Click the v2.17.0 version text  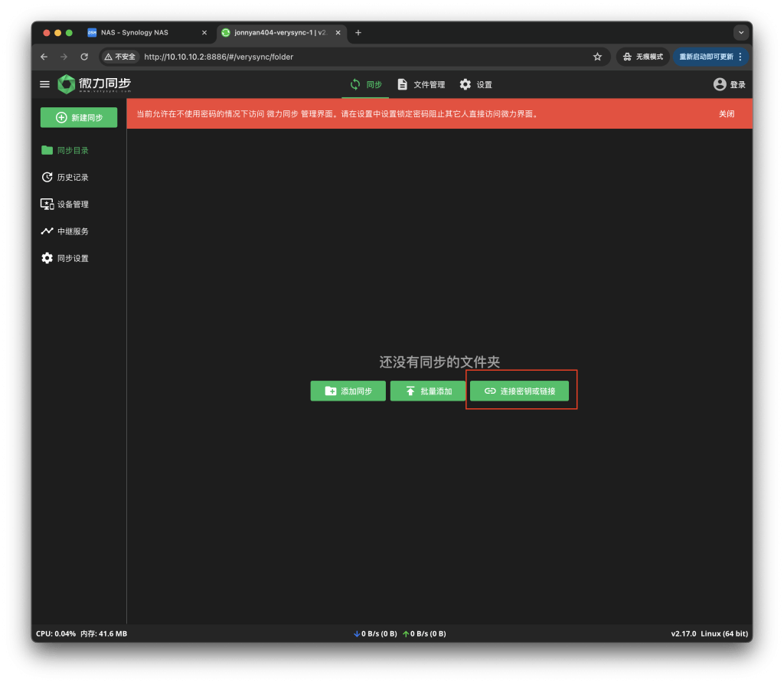coord(683,634)
